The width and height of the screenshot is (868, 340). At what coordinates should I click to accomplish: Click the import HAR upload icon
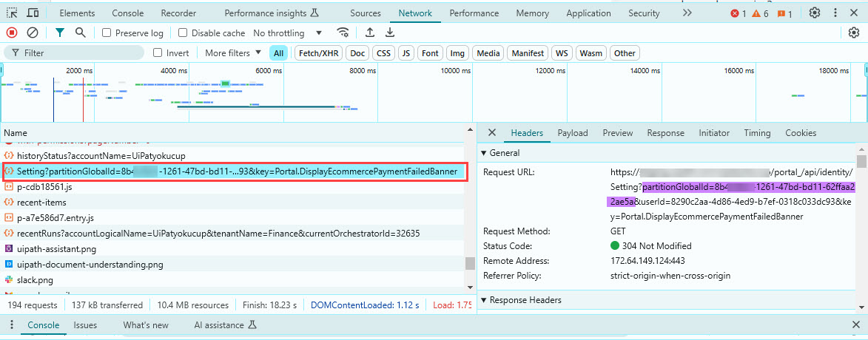tap(370, 33)
